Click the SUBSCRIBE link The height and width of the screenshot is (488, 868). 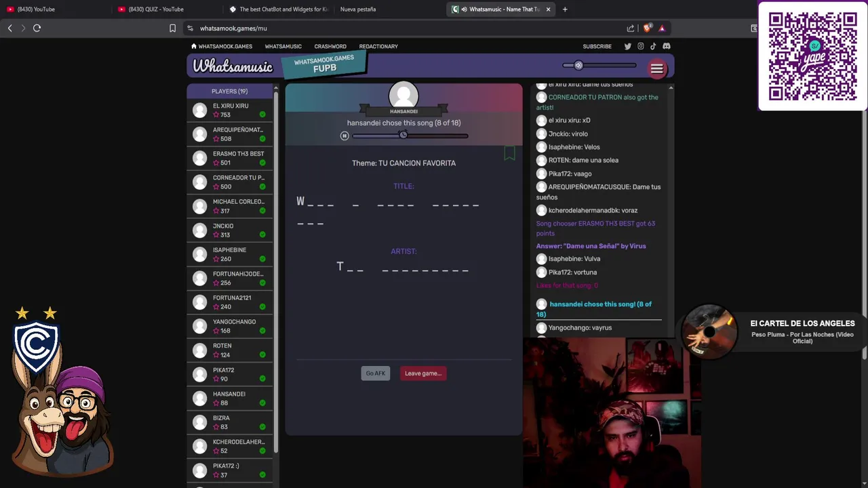pos(597,47)
